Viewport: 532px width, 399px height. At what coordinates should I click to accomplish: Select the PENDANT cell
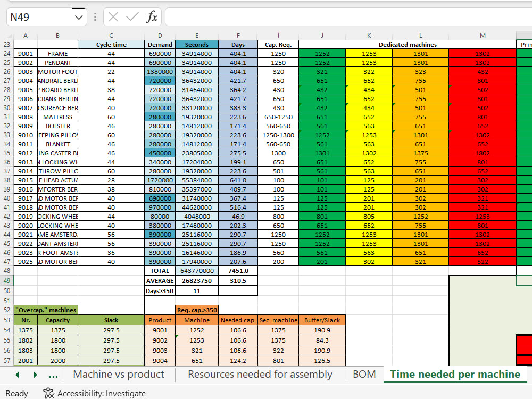click(57, 63)
